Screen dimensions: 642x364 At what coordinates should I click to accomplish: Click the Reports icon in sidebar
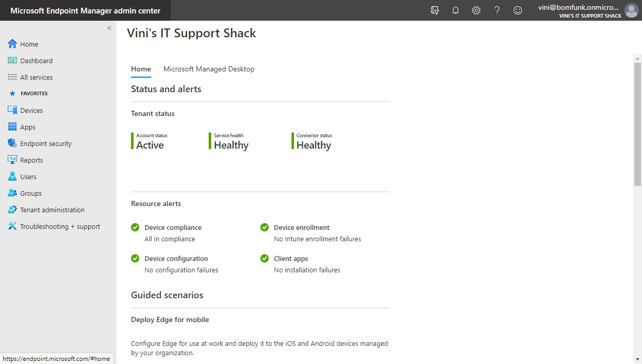coord(12,160)
